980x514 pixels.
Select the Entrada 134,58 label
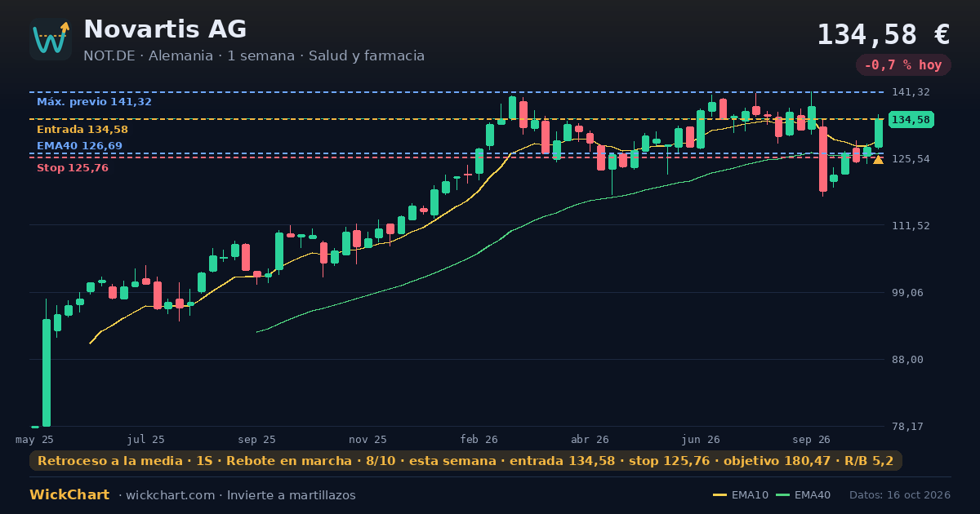pyautogui.click(x=82, y=130)
